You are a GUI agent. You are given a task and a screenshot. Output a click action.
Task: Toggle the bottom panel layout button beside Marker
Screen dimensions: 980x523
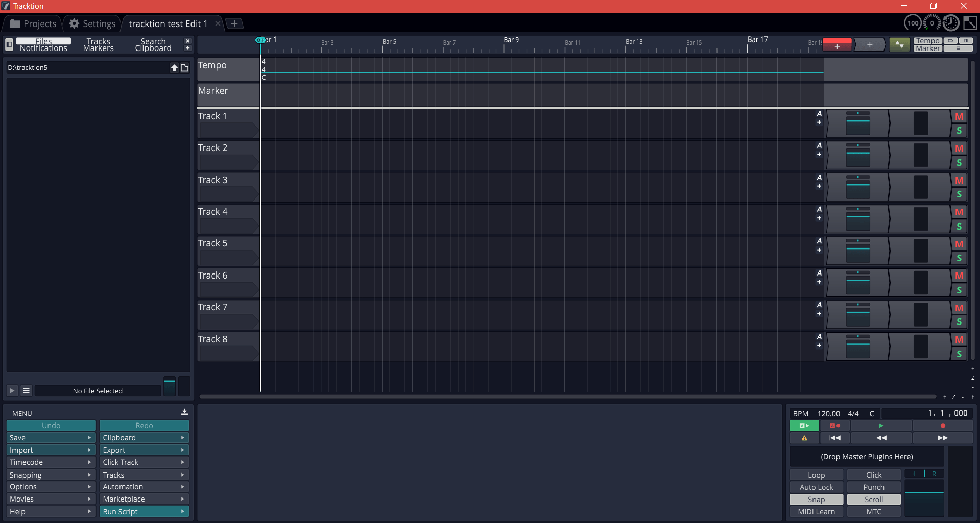(x=958, y=48)
